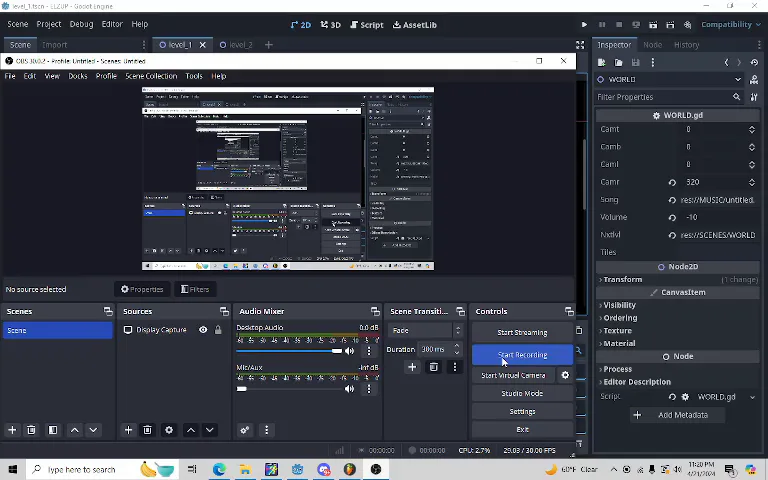Screen dimensions: 768x480
Task: Remove selected source with trash icon in Sources dock
Action: tap(147, 430)
